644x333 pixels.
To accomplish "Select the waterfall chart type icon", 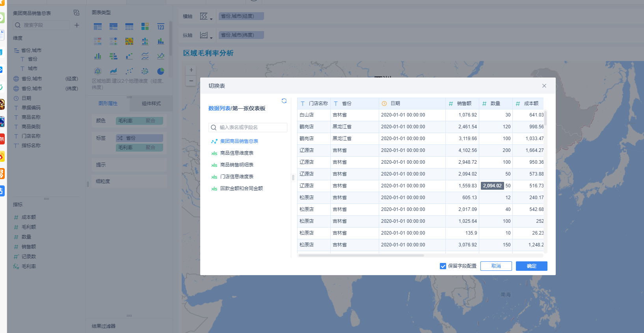I will (129, 56).
